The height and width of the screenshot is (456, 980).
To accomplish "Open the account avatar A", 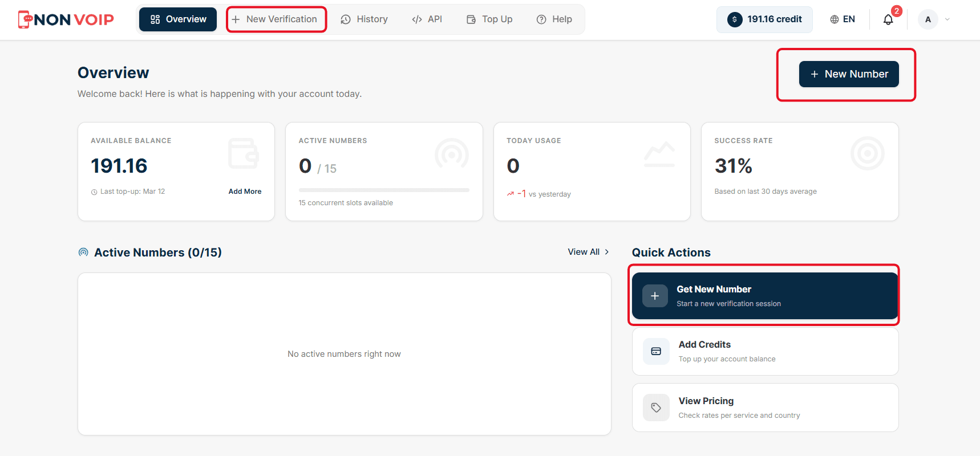I will [928, 19].
